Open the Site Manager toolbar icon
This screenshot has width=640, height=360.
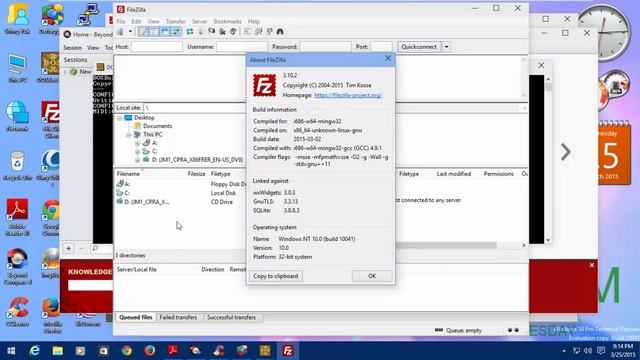click(x=120, y=32)
